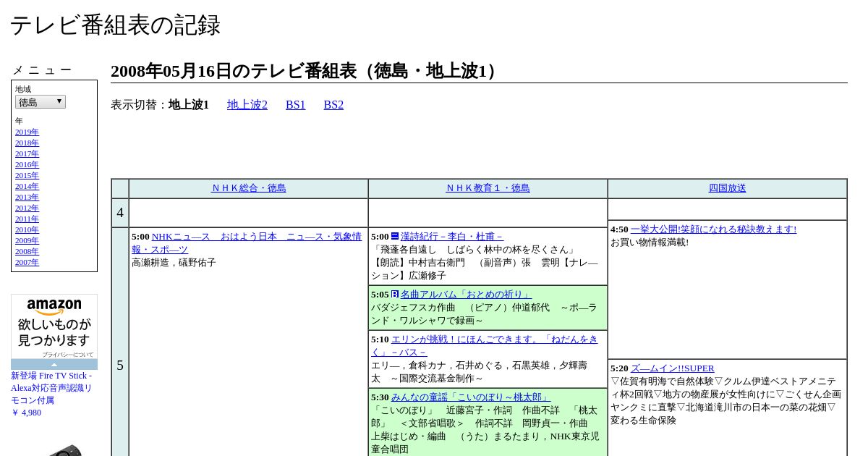Open the 2019年 archive link
The height and width of the screenshot is (456, 868).
[x=27, y=132]
